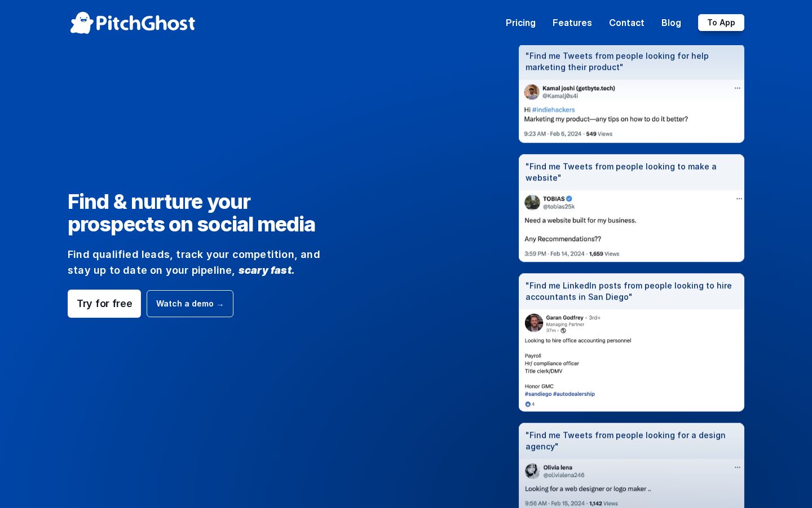This screenshot has height=508, width=812.
Task: Click the To App button
Action: pos(721,23)
